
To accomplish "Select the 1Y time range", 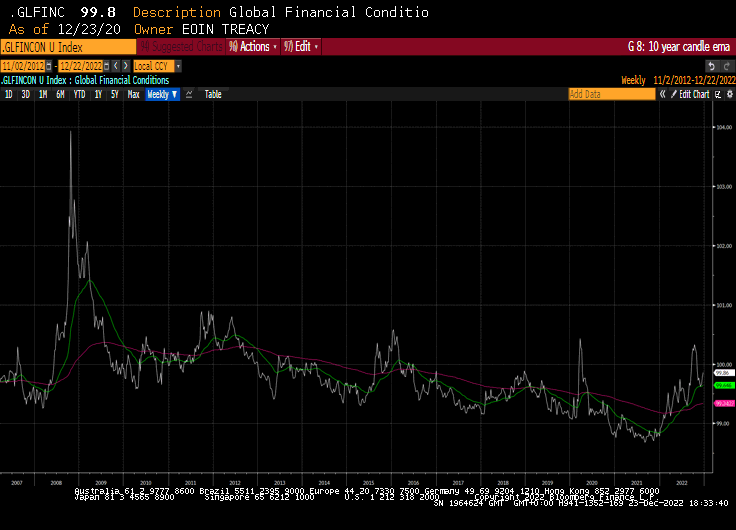I will tap(98, 94).
